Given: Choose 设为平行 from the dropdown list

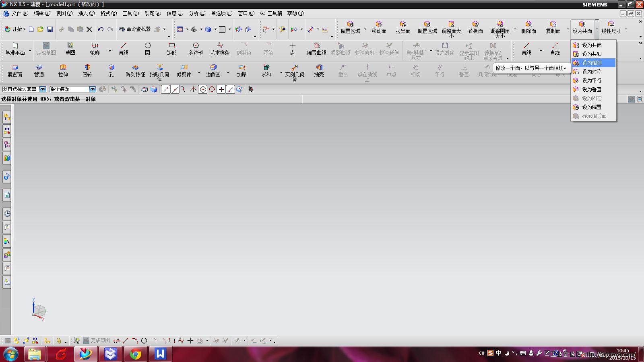Looking at the screenshot, I should pyautogui.click(x=594, y=80).
